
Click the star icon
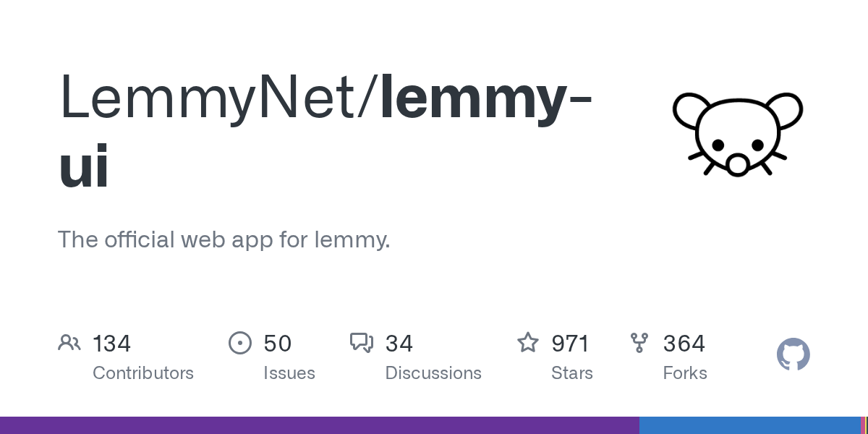[x=528, y=343]
